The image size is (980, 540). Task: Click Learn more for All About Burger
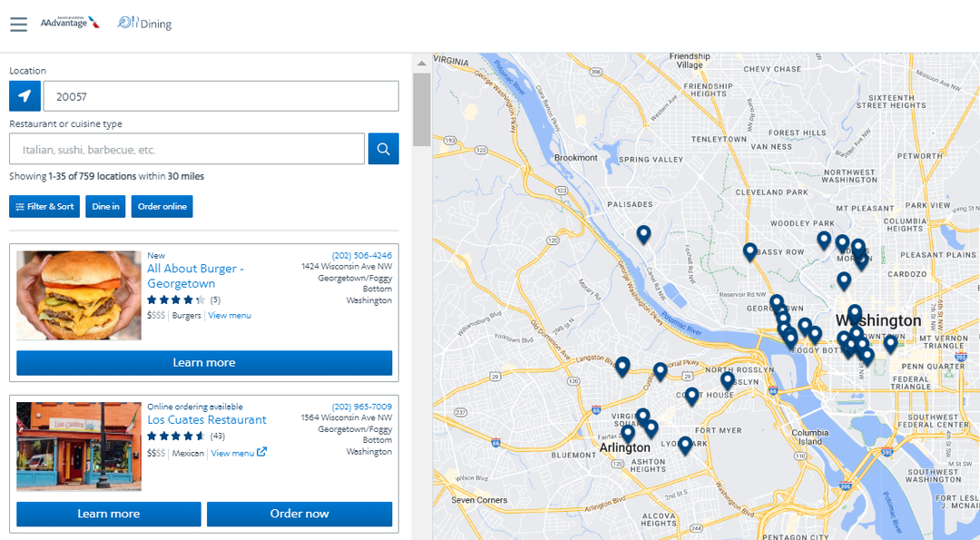(x=204, y=363)
